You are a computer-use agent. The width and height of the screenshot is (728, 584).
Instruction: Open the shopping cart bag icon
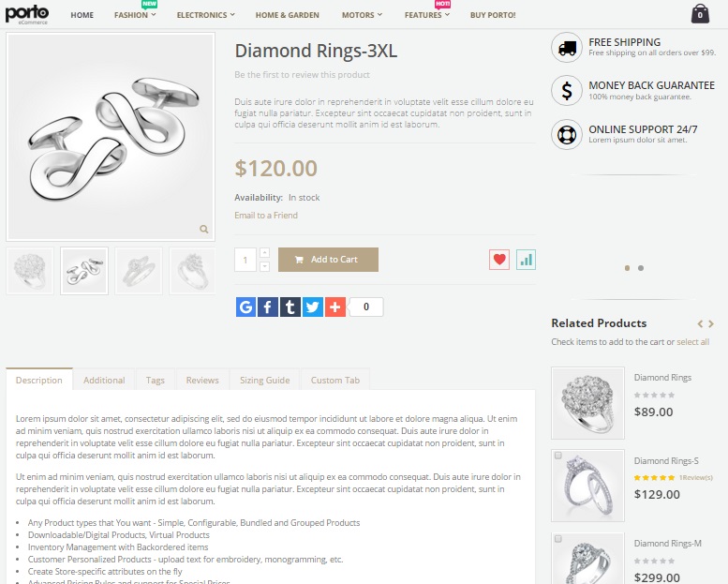click(x=700, y=14)
